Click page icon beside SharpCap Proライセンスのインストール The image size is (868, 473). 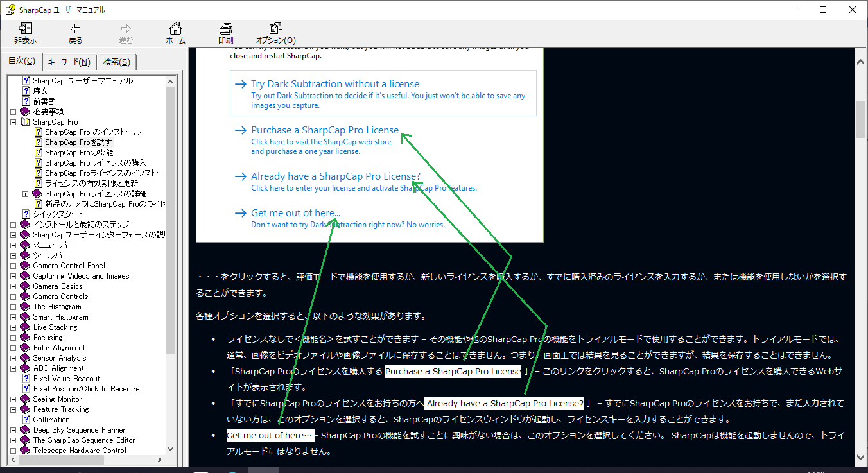pyautogui.click(x=39, y=173)
